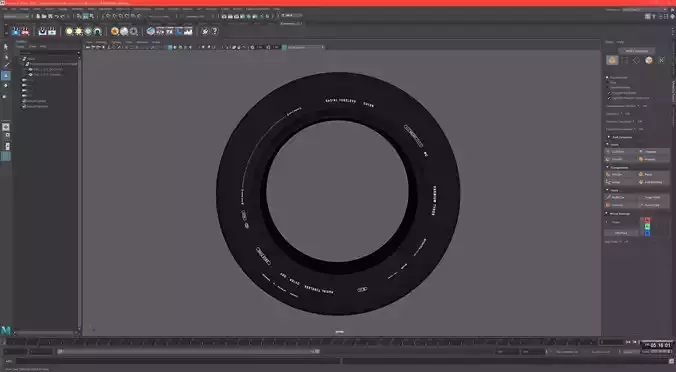This screenshot has height=372, width=676.
Task: Select by object type icon in status line
Action: [85, 16]
